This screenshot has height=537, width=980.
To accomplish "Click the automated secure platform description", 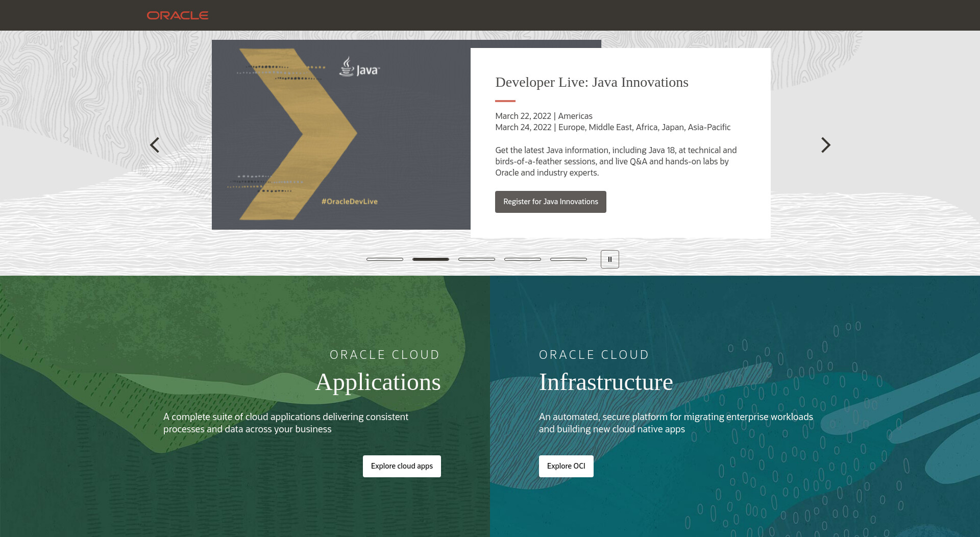I will pyautogui.click(x=676, y=423).
